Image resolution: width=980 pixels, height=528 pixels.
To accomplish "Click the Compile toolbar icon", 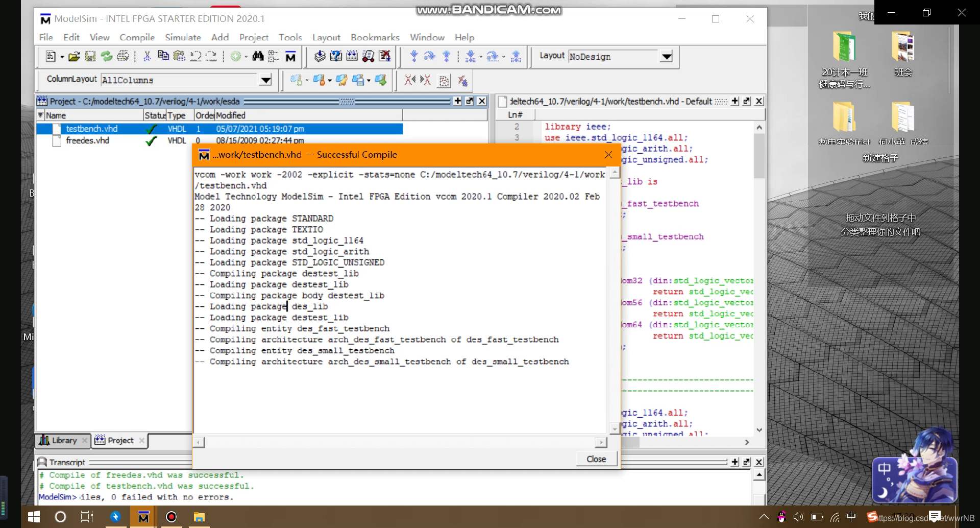I will [320, 56].
